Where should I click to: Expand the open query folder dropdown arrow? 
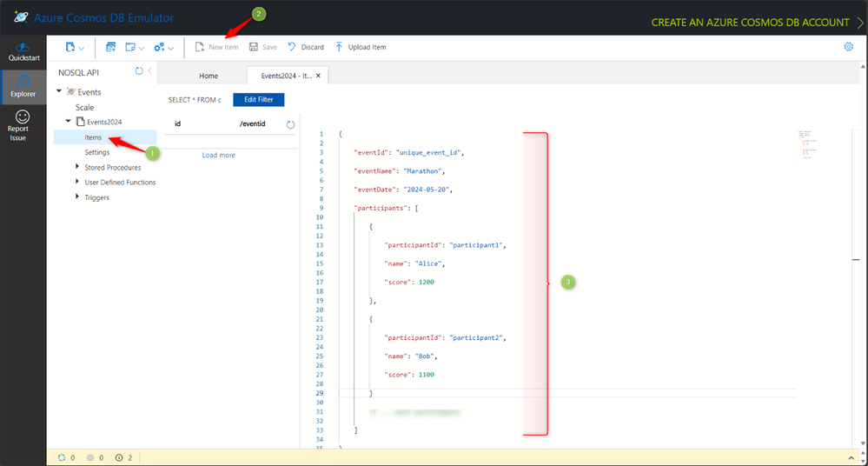click(142, 48)
